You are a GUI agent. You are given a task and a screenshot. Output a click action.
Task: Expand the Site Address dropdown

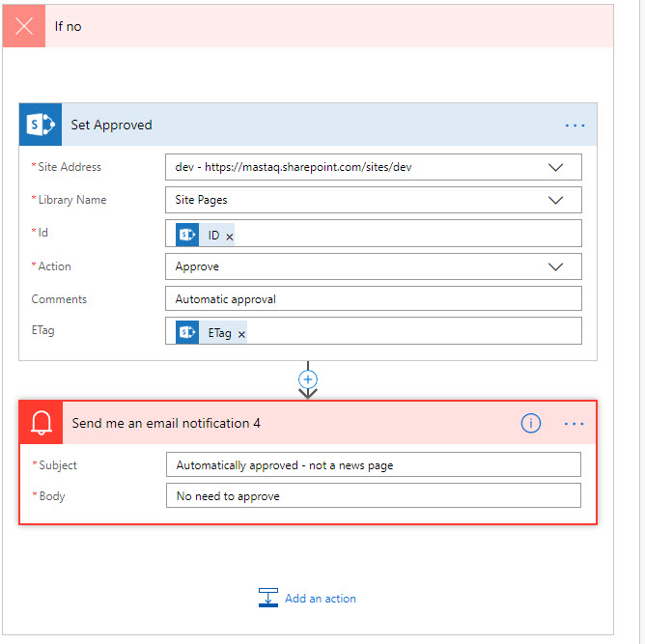[x=555, y=167]
